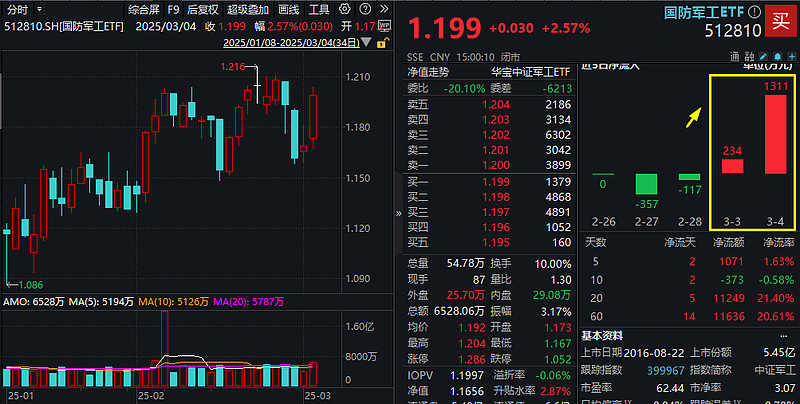Select the 卖三 price 1.202
Viewport: 800px width, 404px height.
495,135
